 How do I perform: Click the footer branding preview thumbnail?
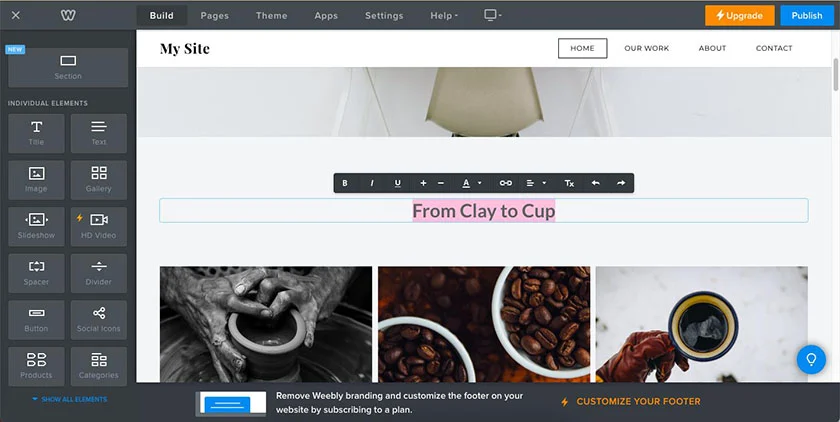point(231,404)
